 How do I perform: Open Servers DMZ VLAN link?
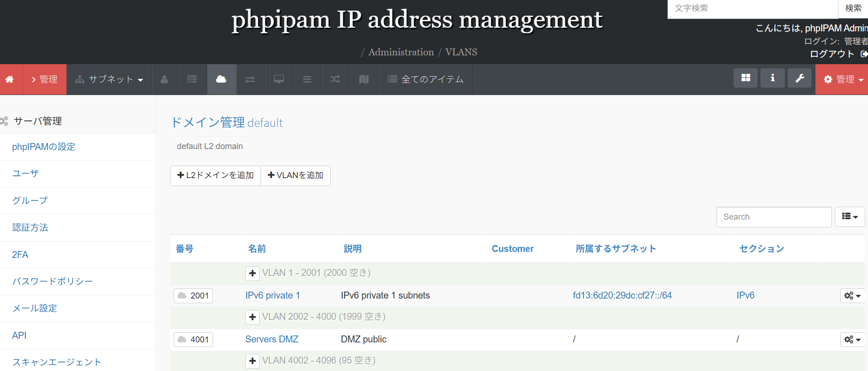(x=272, y=339)
